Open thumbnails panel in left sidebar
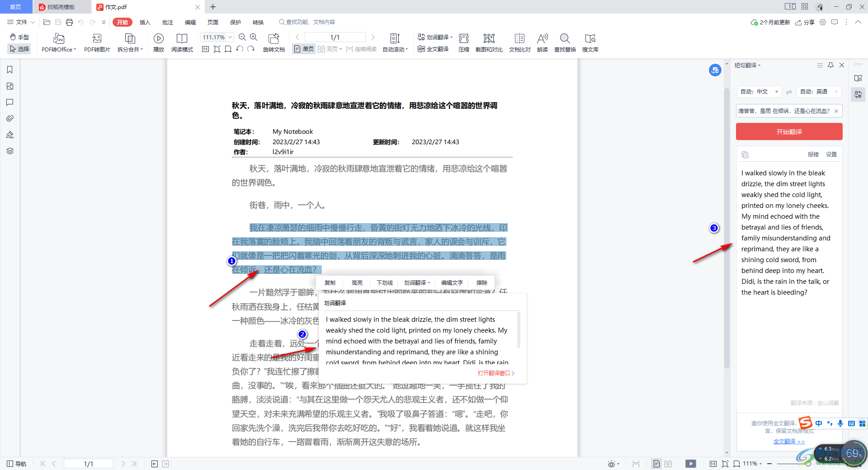The height and width of the screenshot is (470, 868). (x=10, y=86)
